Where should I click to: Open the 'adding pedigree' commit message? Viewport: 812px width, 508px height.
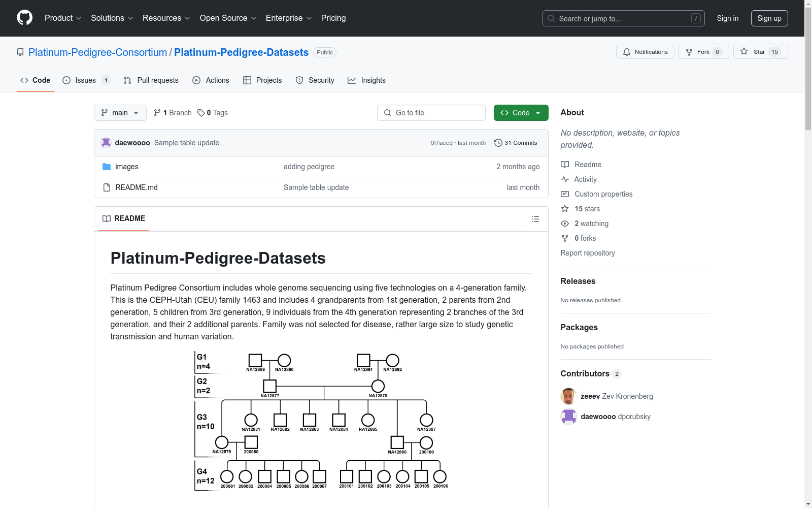click(309, 167)
